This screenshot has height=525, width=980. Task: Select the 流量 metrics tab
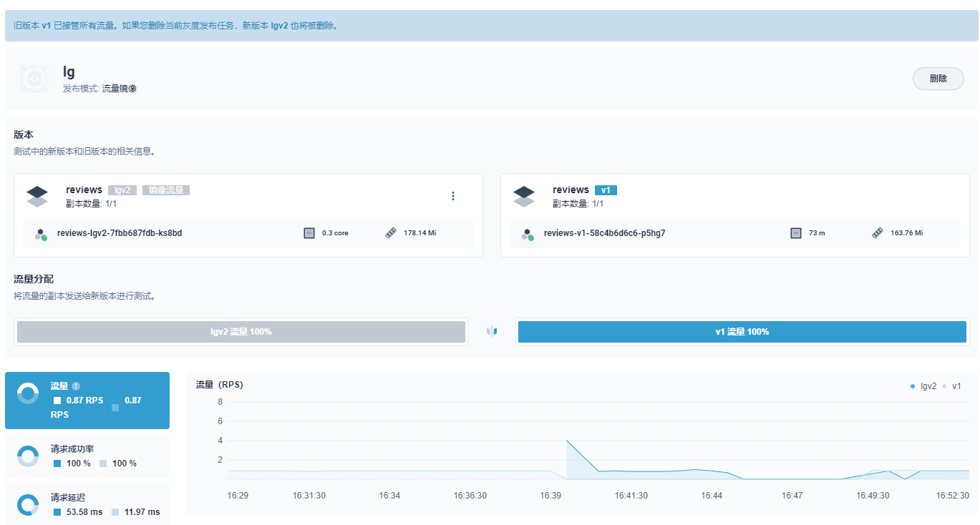pyautogui.click(x=87, y=401)
